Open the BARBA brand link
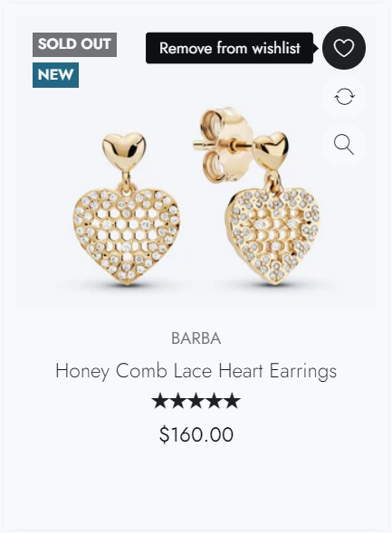 coord(196,338)
